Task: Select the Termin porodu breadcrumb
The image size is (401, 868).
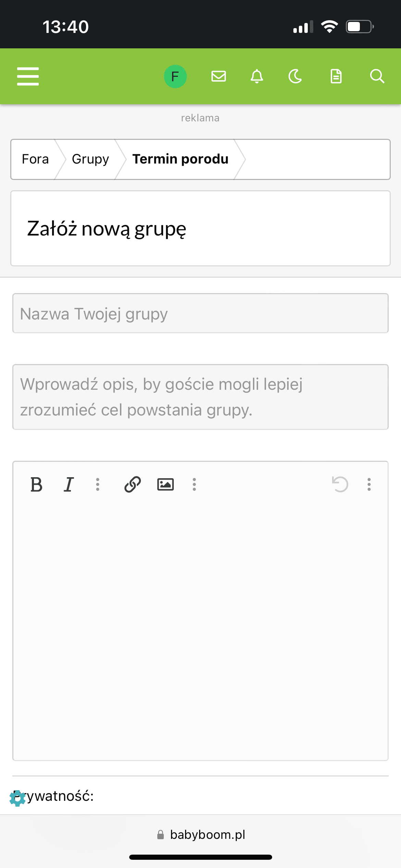Action: coord(180,159)
